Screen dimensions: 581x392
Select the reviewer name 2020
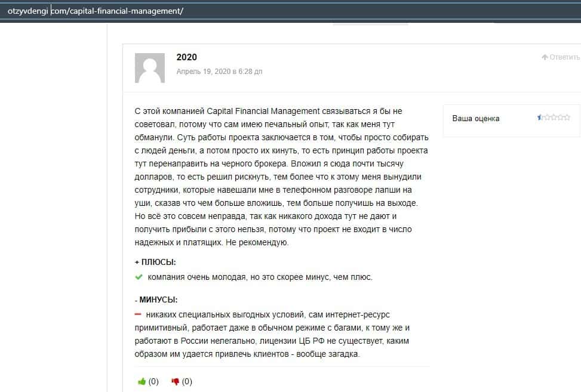tap(187, 57)
